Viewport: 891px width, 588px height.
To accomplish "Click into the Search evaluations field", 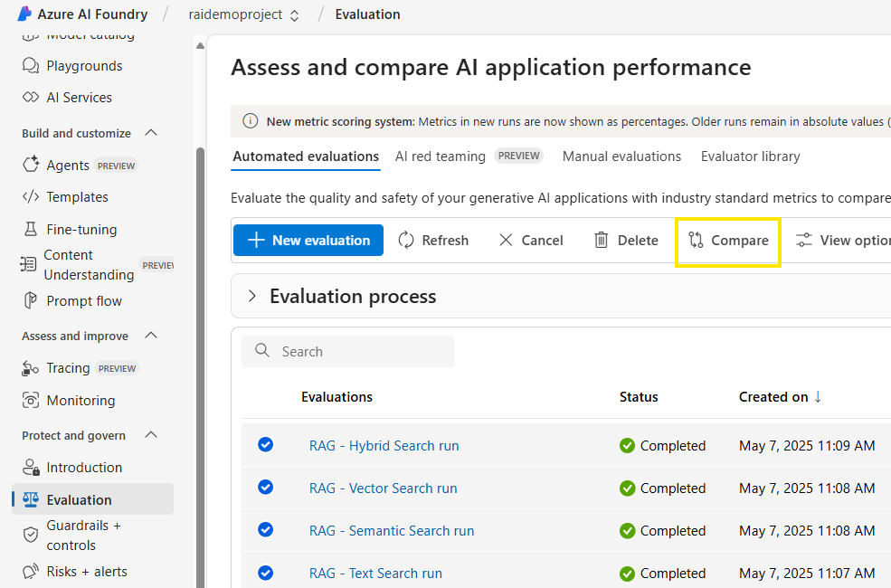I will 348,351.
